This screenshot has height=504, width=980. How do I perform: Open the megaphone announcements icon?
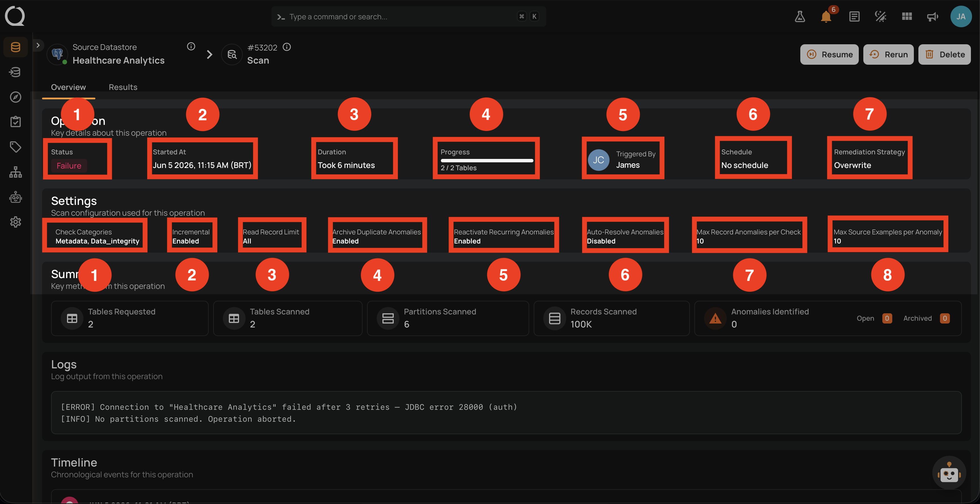click(932, 16)
